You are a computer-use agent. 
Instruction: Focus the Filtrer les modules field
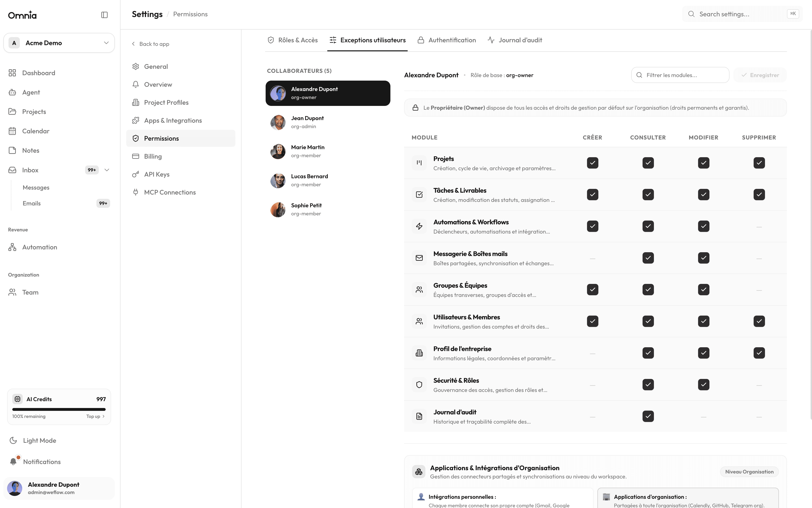pyautogui.click(x=680, y=75)
